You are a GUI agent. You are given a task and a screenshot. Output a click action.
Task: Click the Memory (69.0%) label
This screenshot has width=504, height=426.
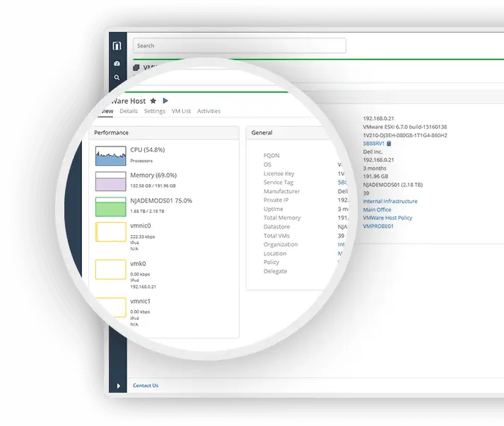tap(153, 175)
